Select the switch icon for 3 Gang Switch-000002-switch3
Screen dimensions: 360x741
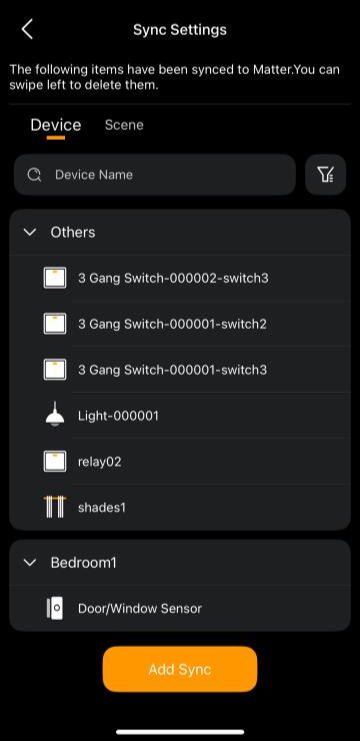pos(55,278)
